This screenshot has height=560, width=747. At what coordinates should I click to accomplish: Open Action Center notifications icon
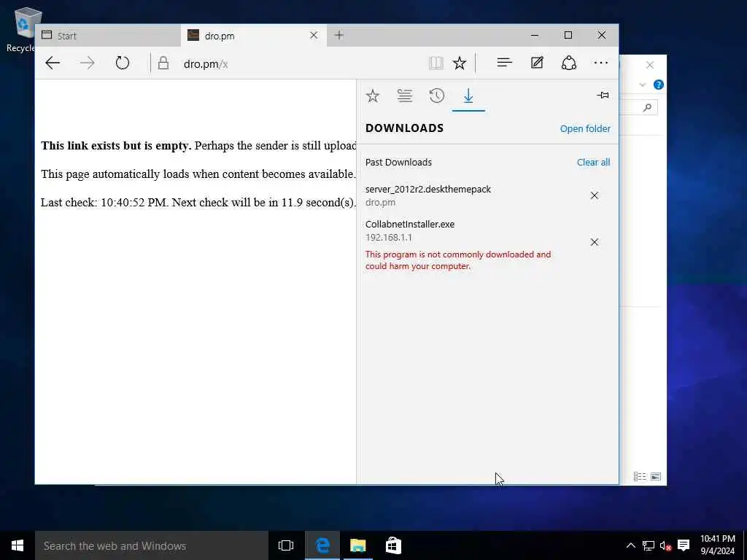point(683,545)
